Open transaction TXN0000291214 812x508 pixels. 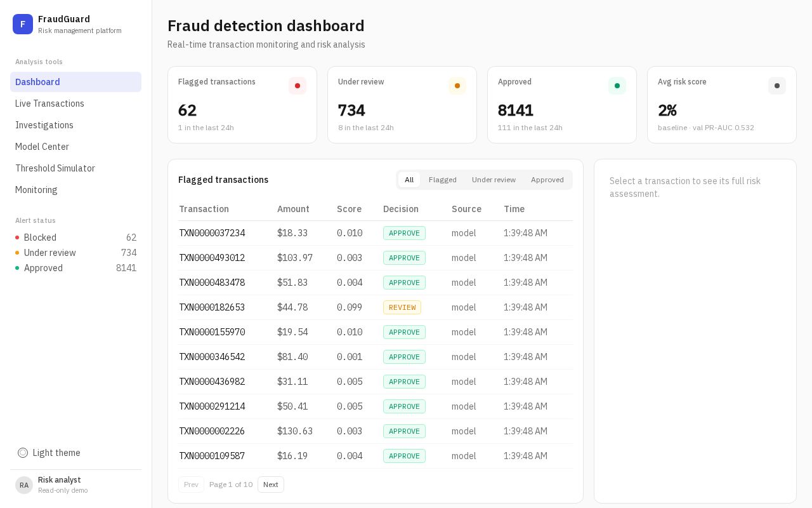click(376, 406)
